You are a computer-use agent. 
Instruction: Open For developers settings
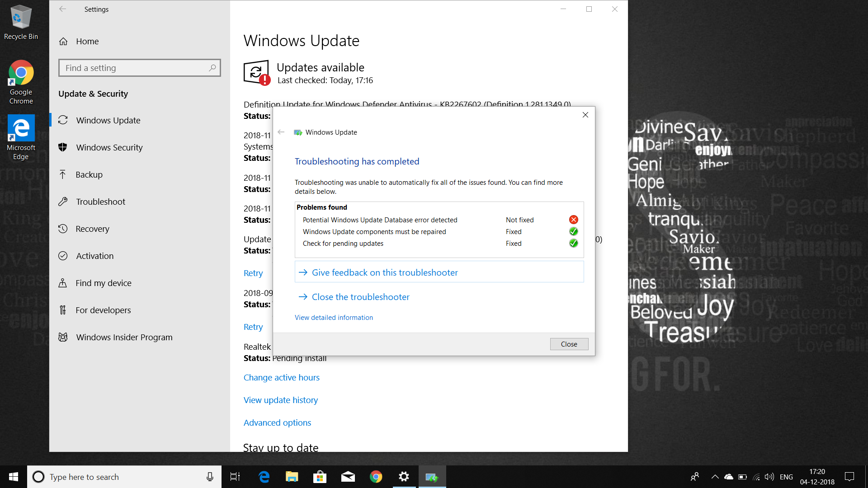point(103,310)
